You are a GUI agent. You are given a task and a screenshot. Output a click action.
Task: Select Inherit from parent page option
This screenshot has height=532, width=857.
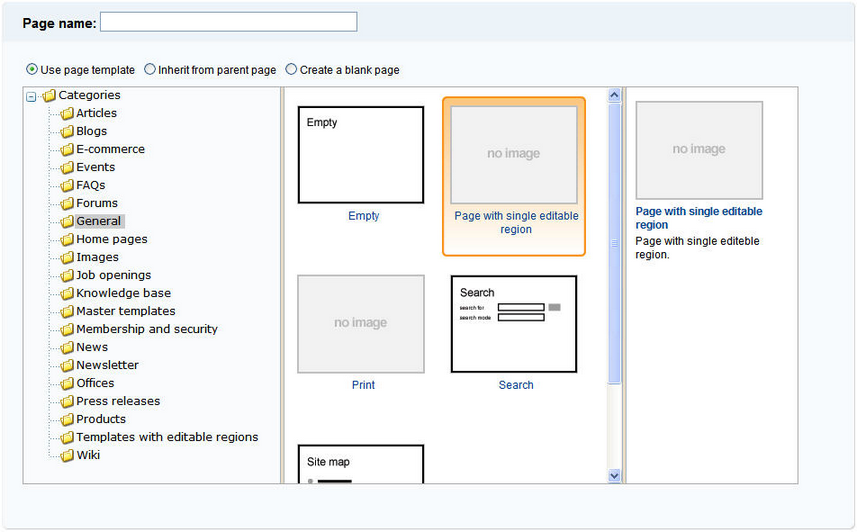[150, 69]
